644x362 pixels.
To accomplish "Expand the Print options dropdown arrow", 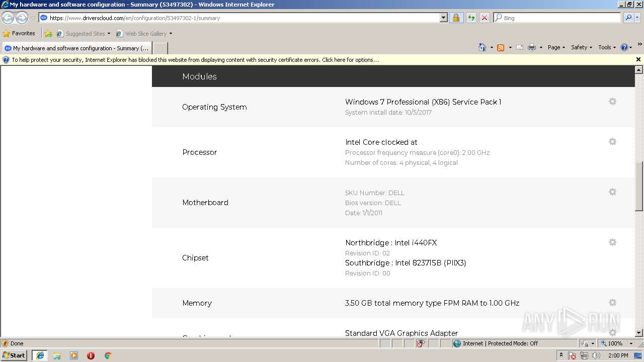I will click(541, 47).
